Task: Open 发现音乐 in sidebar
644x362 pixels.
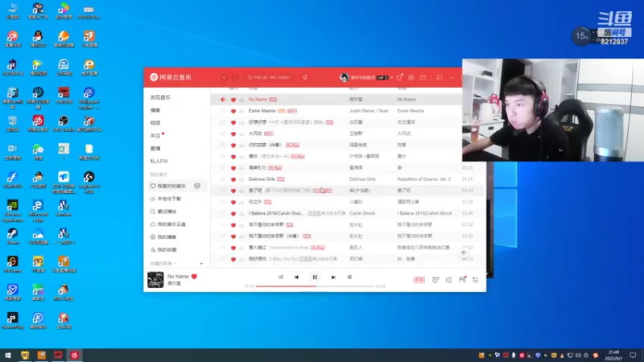Action: click(x=160, y=97)
